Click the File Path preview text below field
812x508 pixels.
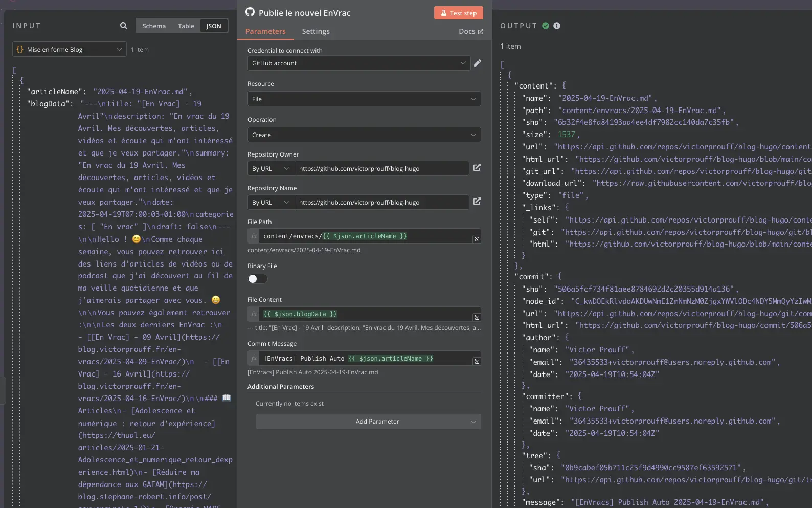304,250
